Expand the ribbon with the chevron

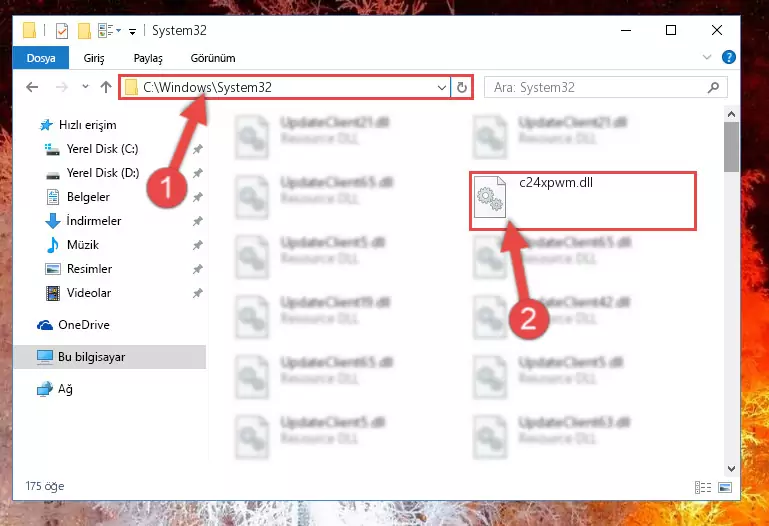click(707, 57)
